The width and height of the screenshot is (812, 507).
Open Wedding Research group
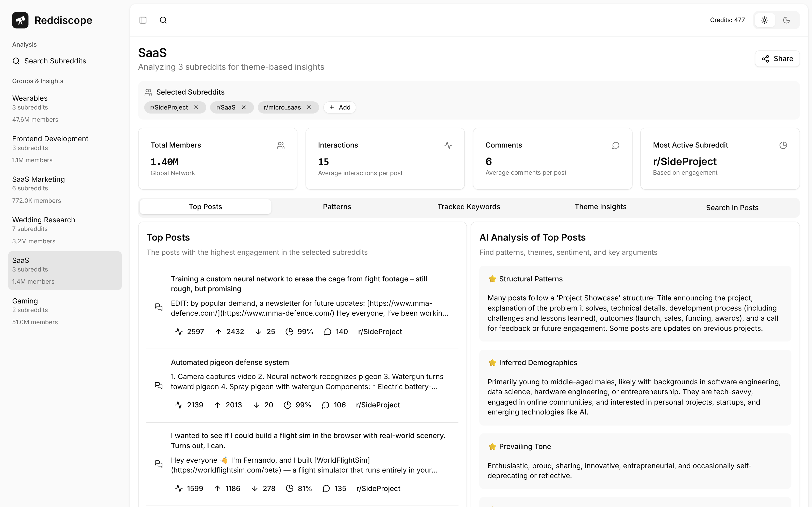[44, 220]
